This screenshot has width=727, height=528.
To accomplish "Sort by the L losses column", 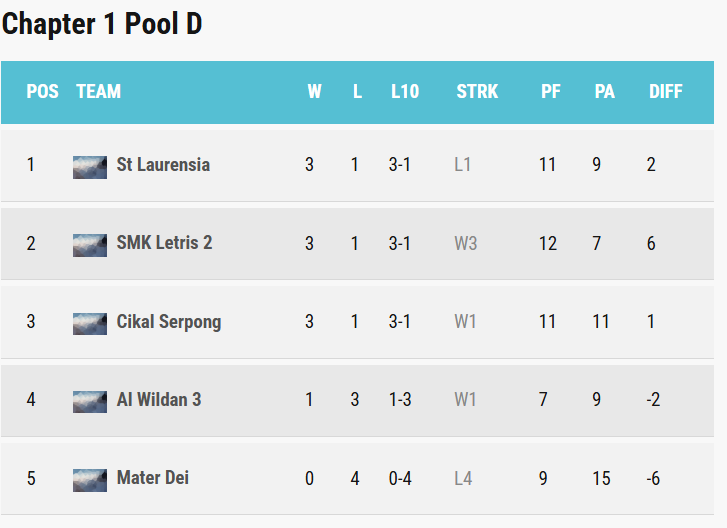I will tap(357, 92).
